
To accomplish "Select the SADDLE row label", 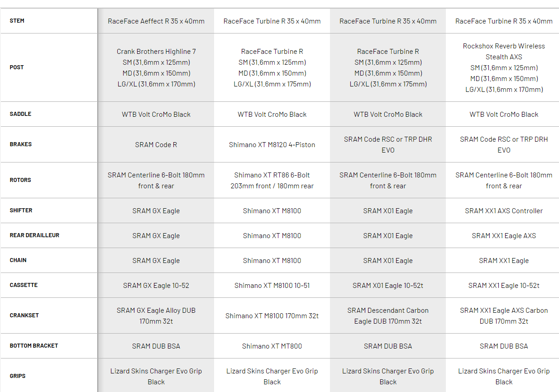I will tap(20, 114).
